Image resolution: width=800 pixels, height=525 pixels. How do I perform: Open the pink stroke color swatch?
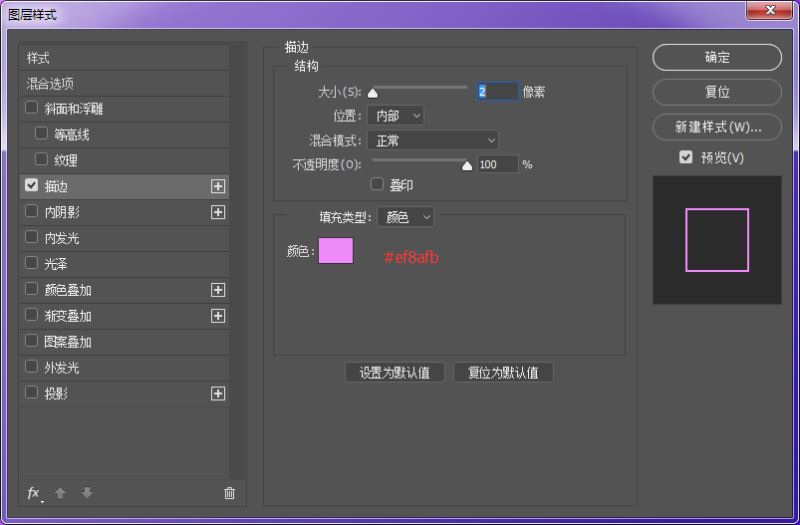pos(335,251)
